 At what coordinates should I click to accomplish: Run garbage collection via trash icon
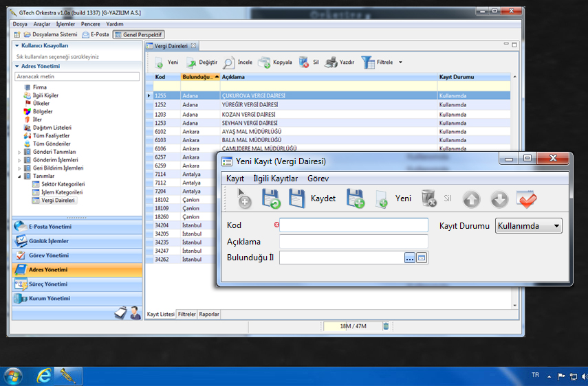(386, 326)
